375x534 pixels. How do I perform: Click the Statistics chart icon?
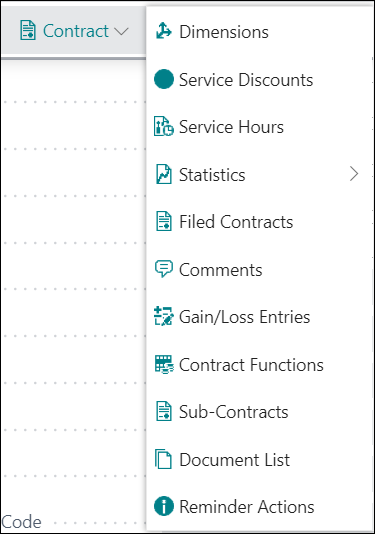point(164,174)
